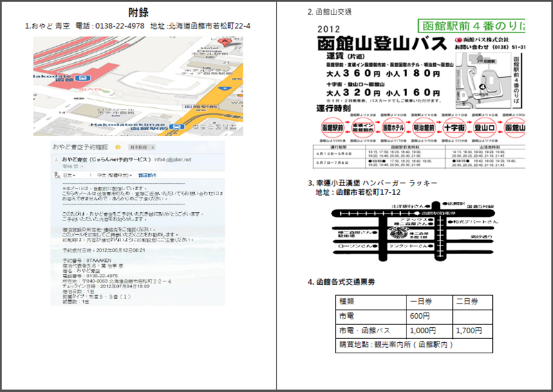553x392 pixels.
Task: Click the address 北海道函館市若松町22-4 in the heading
Action: (x=209, y=26)
